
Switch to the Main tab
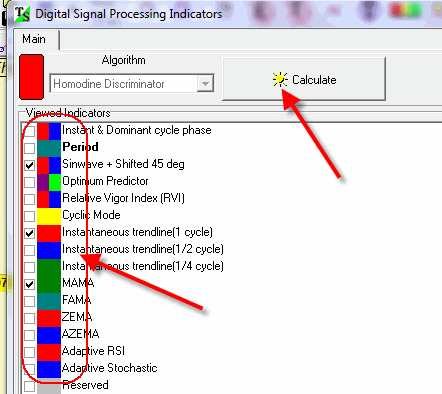click(34, 39)
